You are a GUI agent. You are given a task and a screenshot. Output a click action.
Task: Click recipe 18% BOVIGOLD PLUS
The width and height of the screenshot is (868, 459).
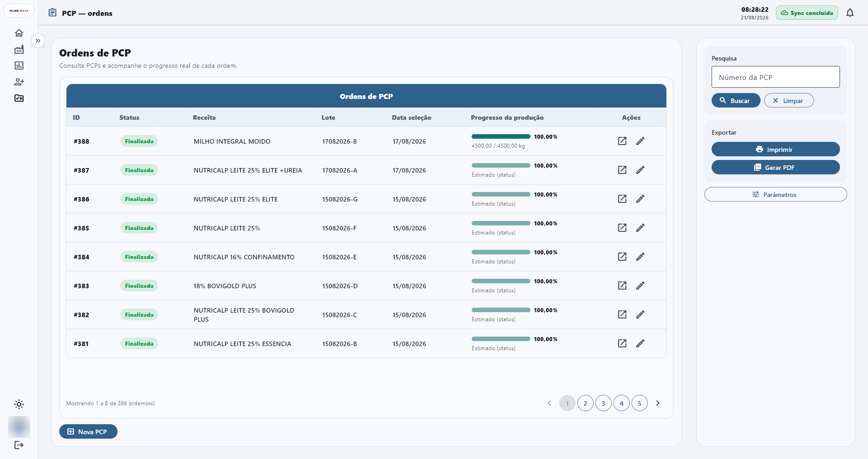click(225, 286)
